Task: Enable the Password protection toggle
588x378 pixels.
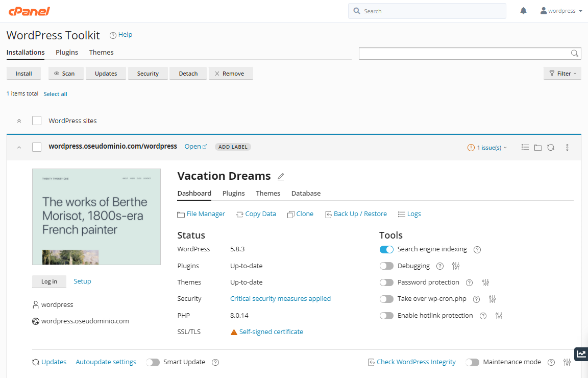Action: [x=386, y=282]
